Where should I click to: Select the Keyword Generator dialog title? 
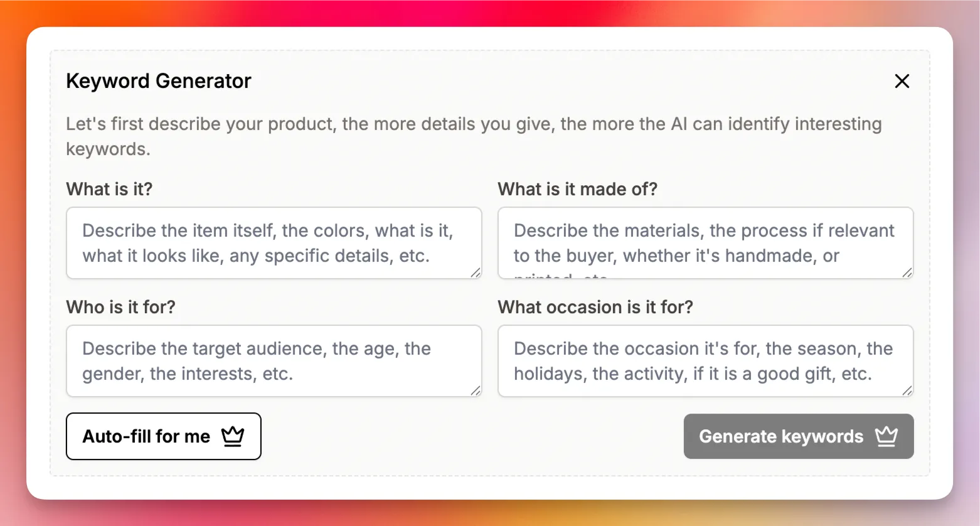coord(158,80)
